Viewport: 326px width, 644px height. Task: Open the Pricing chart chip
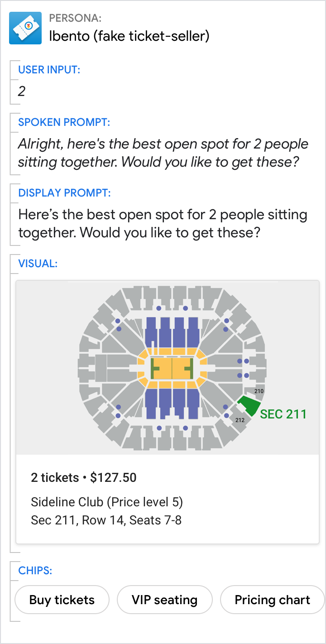(x=272, y=600)
